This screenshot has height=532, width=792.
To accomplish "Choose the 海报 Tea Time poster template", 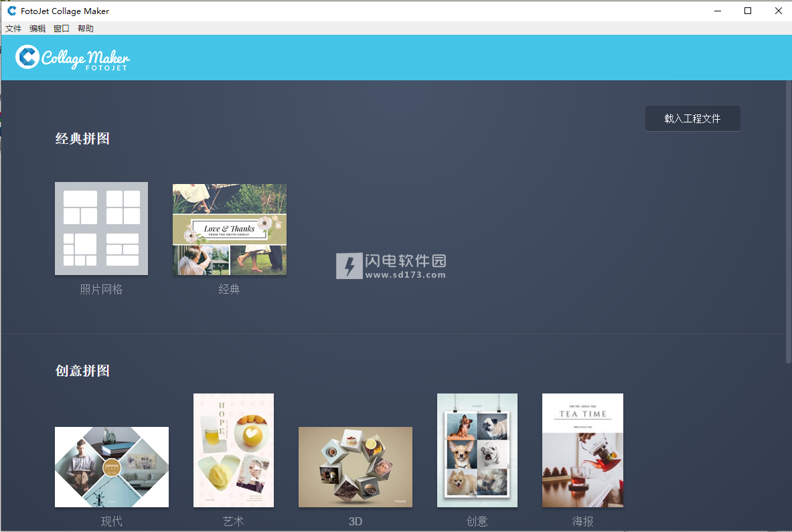I will [x=582, y=450].
